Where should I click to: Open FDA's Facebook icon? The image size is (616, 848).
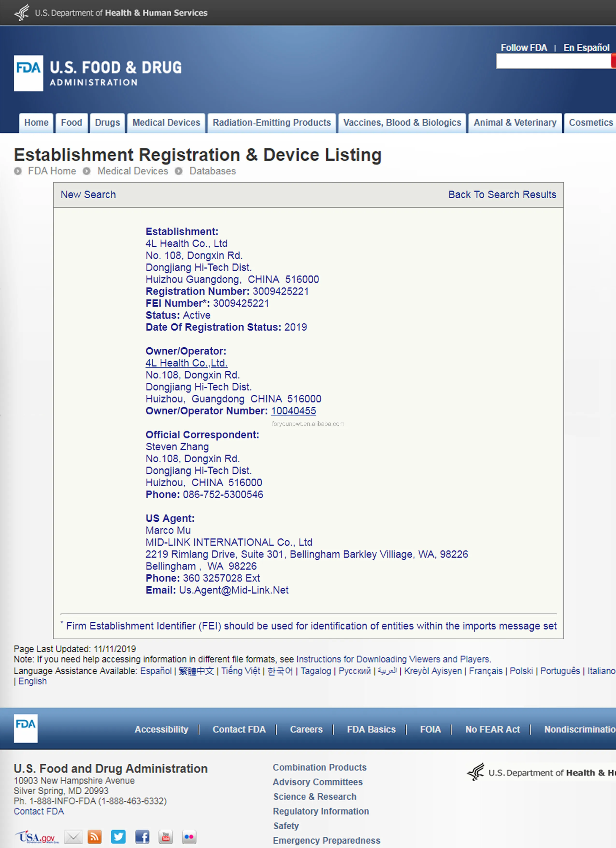click(x=142, y=837)
